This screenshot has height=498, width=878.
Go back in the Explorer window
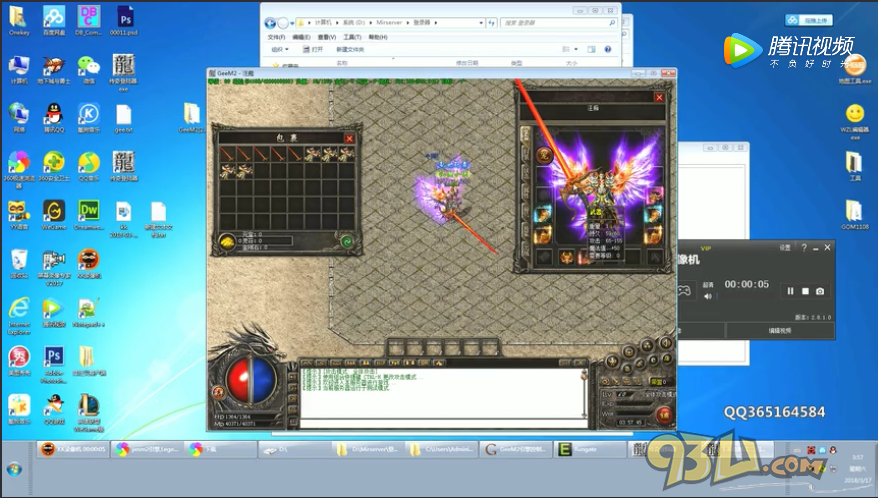coord(270,23)
